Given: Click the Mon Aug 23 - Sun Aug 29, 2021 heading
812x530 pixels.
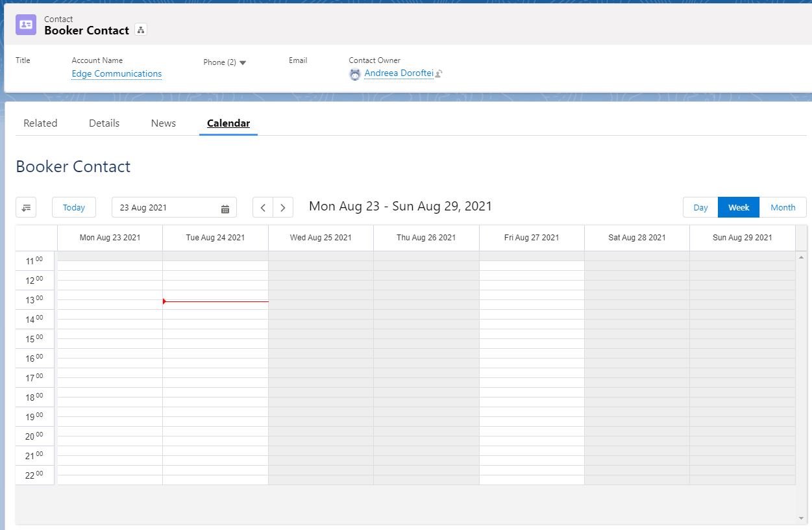Looking at the screenshot, I should (400, 207).
